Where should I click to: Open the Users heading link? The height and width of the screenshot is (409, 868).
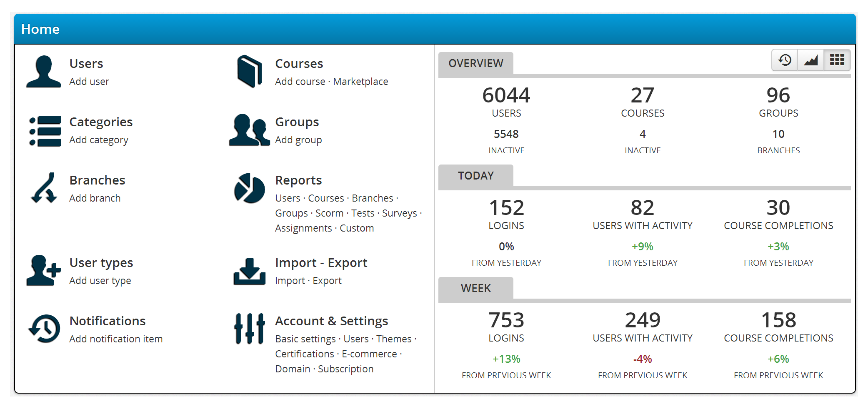(86, 64)
